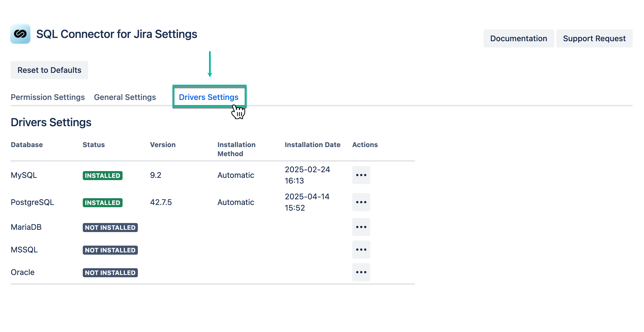644x332 pixels.
Task: Click the Drivers Settings section heading
Action: click(51, 122)
